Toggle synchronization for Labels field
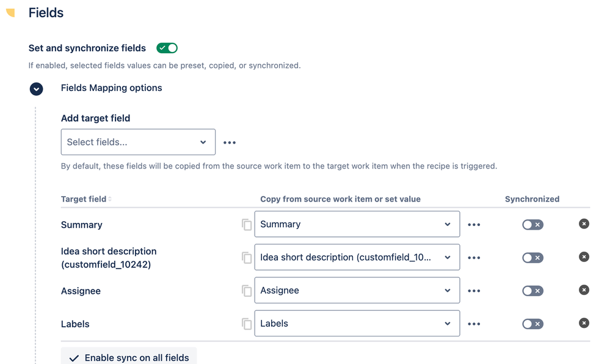The width and height of the screenshot is (610, 364). click(532, 324)
